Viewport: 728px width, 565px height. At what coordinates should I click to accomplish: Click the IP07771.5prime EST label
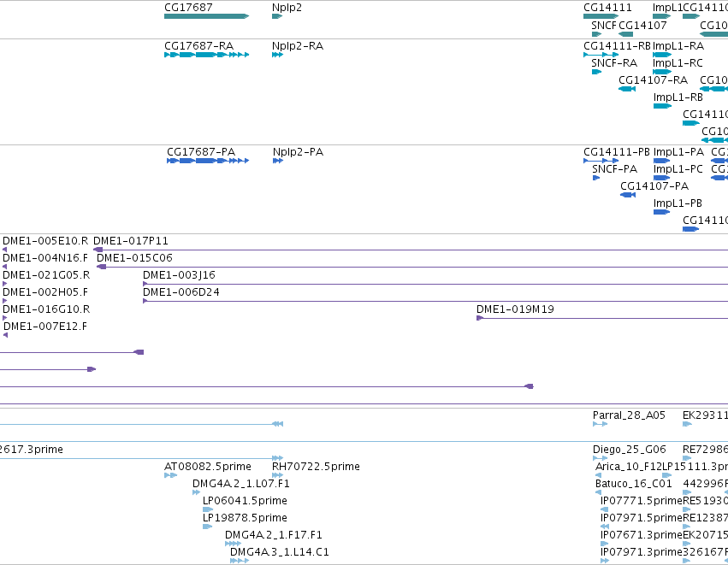[642, 502]
